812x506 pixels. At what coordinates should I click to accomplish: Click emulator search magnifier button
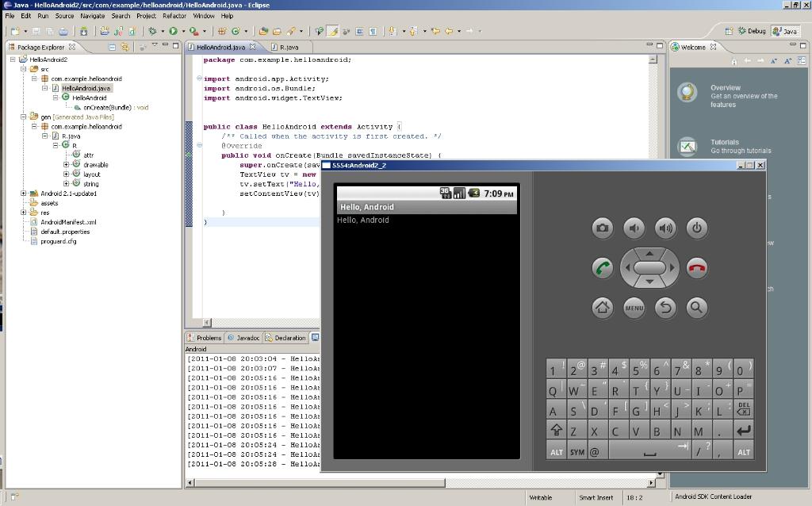(x=697, y=308)
